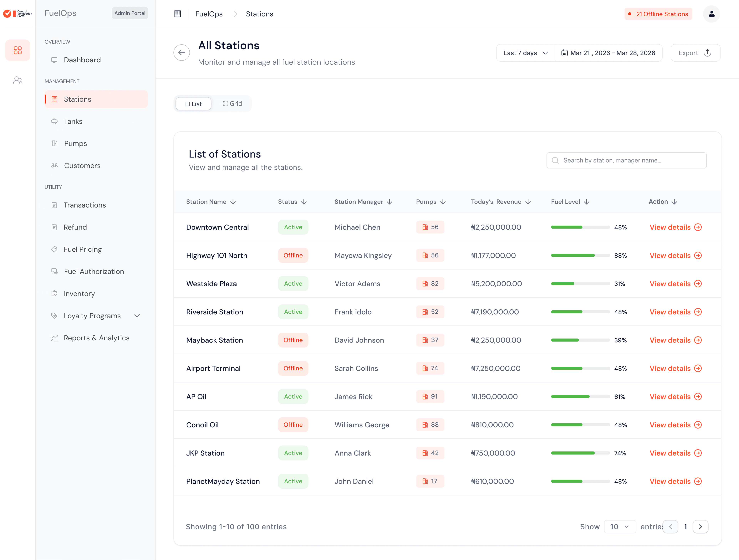
Task: Open Stations in the sidebar
Action: pyautogui.click(x=96, y=99)
